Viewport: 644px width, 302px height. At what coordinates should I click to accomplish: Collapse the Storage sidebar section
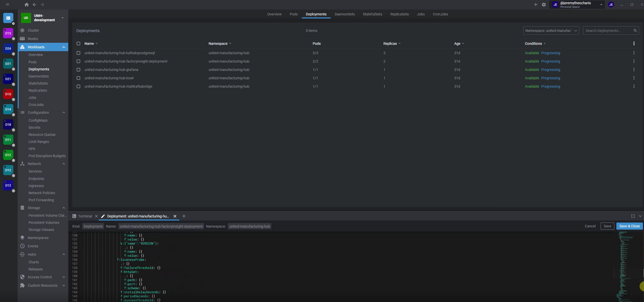click(63, 208)
